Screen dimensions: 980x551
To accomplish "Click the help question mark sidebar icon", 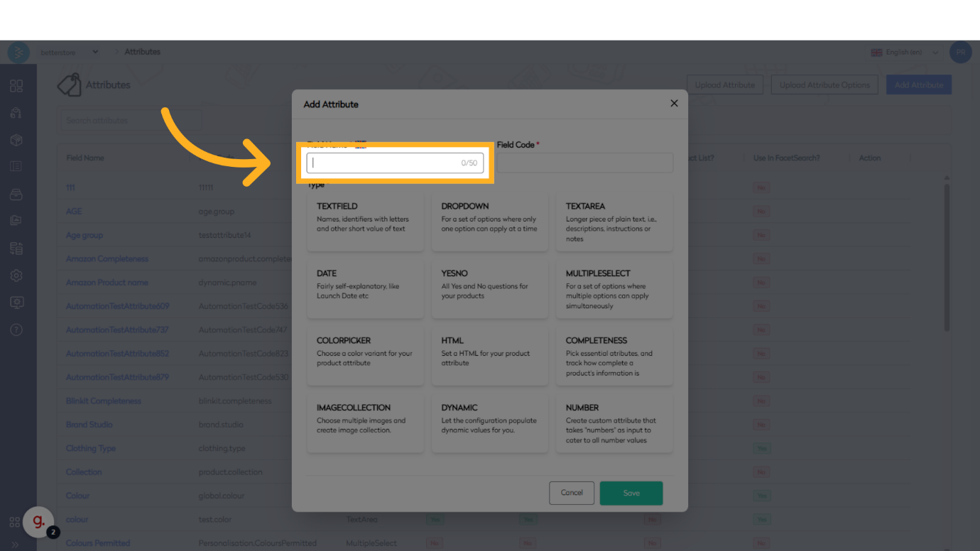I will (16, 329).
